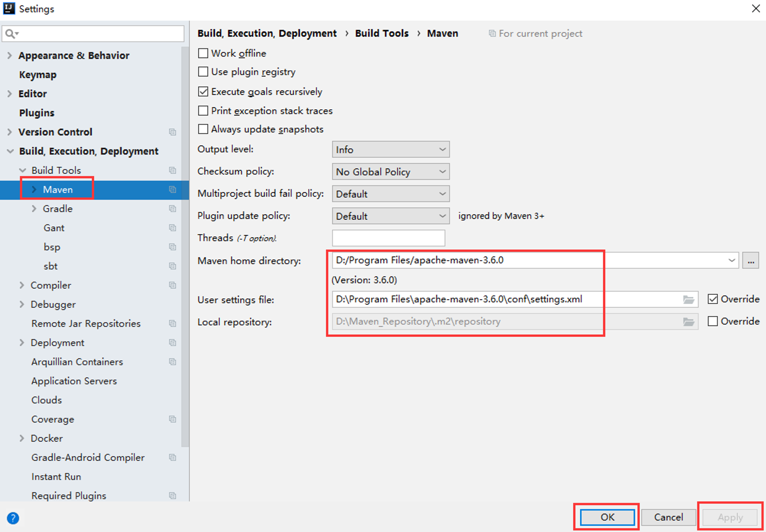
Task: Click the project-level icon beside sbt
Action: [x=173, y=266]
